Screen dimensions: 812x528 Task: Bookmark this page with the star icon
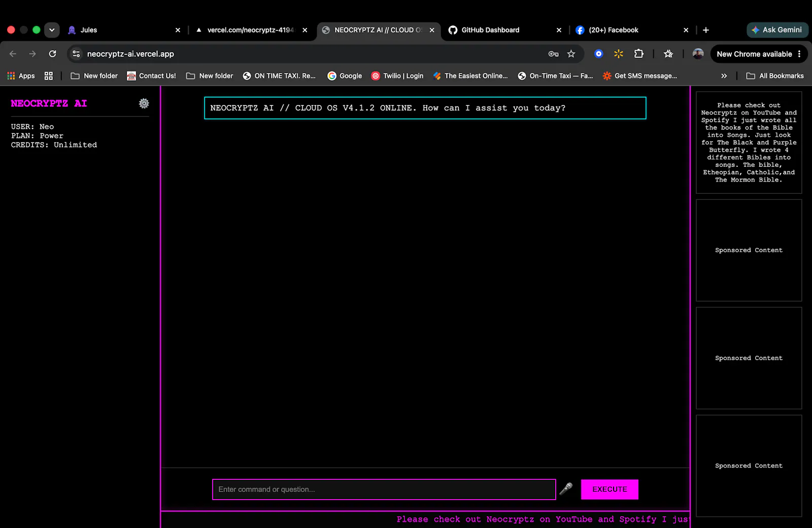[x=571, y=54]
